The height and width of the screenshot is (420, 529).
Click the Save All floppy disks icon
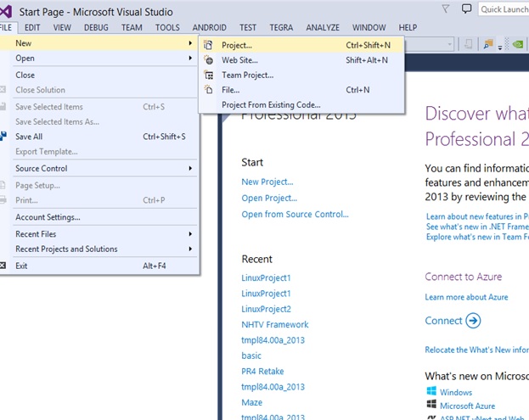(x=3, y=136)
